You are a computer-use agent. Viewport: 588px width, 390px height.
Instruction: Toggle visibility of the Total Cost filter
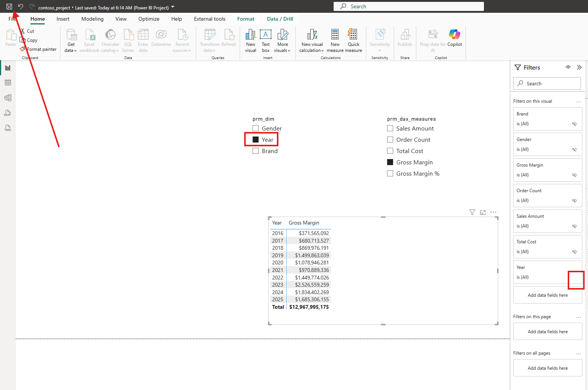[574, 252]
